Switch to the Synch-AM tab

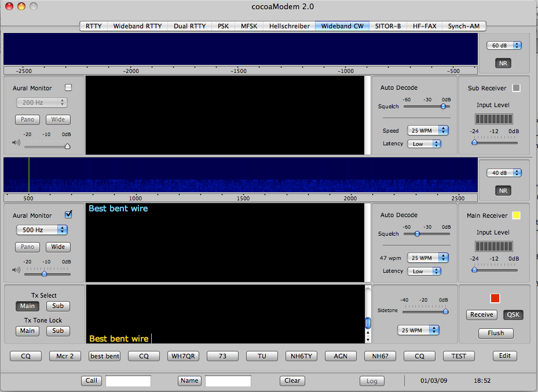[464, 26]
